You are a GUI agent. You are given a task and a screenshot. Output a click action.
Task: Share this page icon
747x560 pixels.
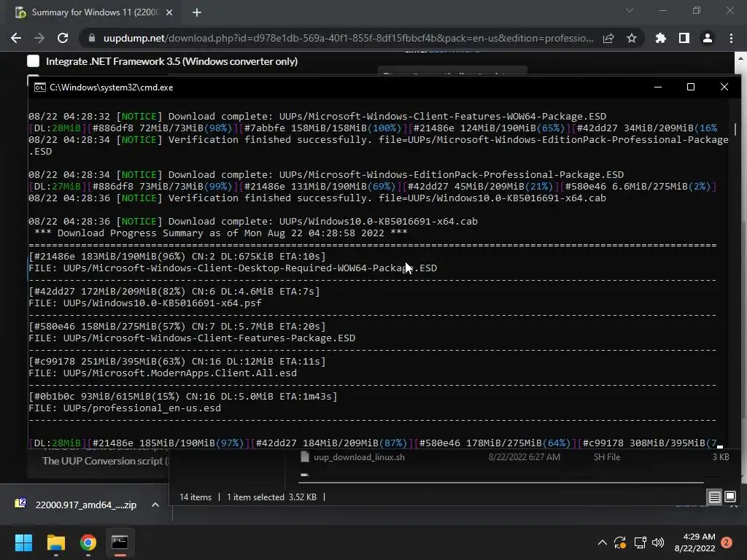click(608, 38)
